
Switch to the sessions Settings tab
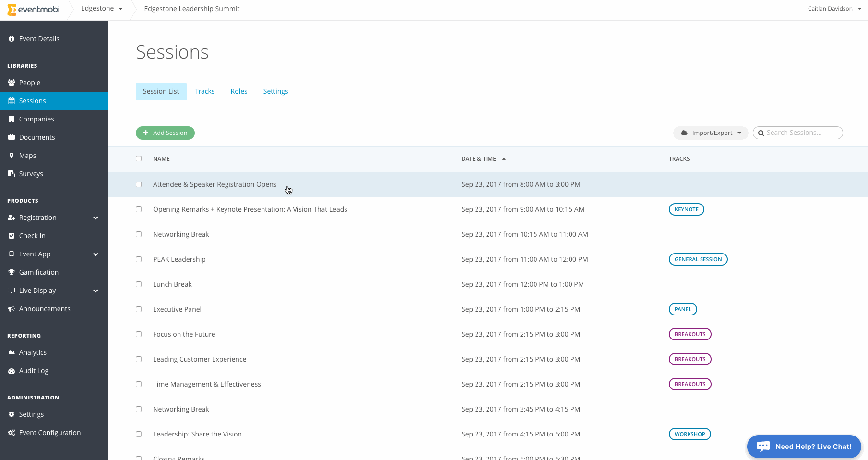[276, 91]
